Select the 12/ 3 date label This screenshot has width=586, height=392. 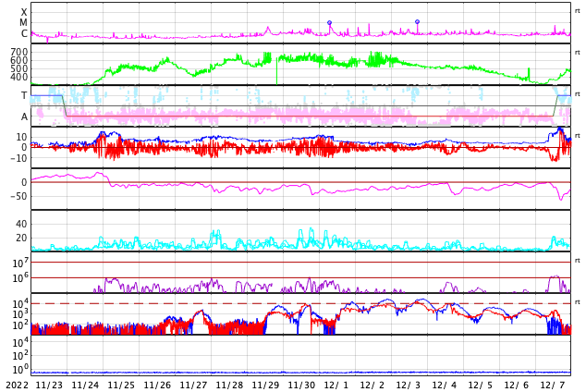coord(409,386)
